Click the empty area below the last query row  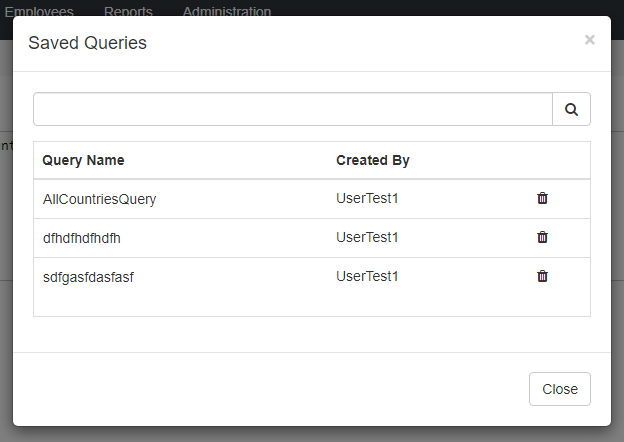tap(311, 305)
